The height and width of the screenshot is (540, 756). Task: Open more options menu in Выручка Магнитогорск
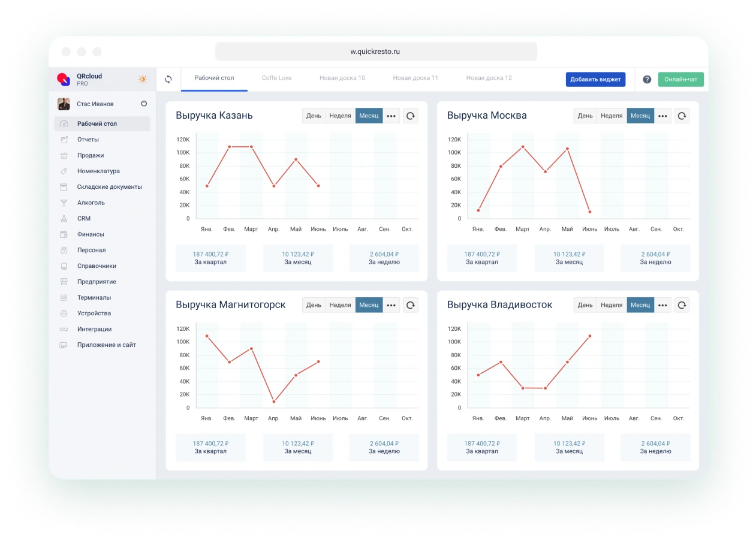pos(391,305)
